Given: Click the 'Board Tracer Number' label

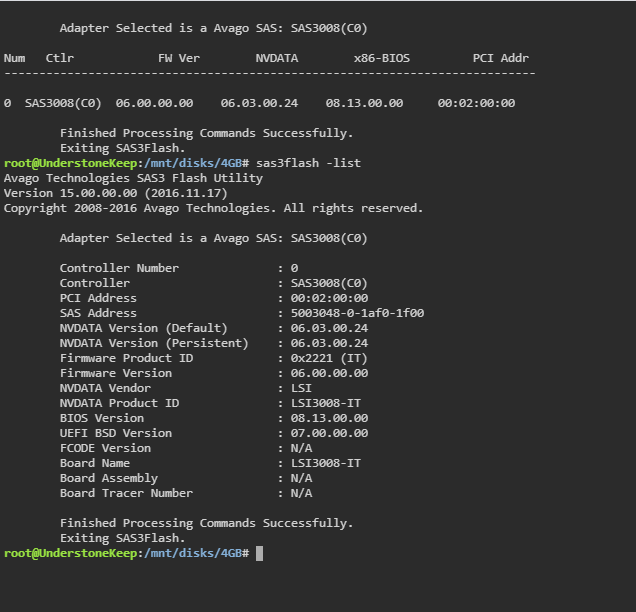Looking at the screenshot, I should pyautogui.click(x=127, y=493).
